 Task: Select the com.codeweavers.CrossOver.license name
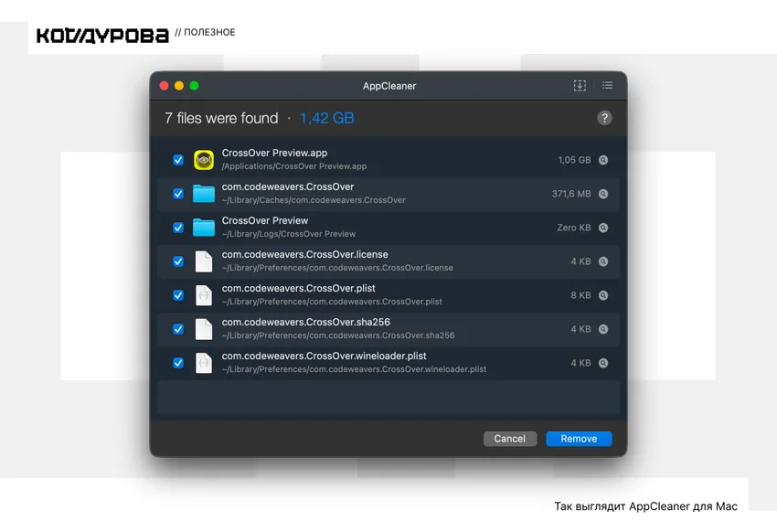click(304, 255)
